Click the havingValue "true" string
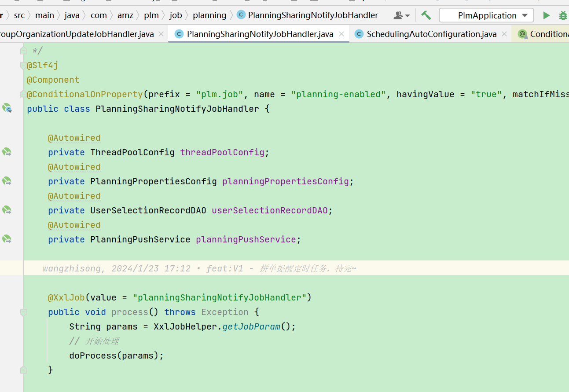This screenshot has height=392, width=569. [486, 95]
